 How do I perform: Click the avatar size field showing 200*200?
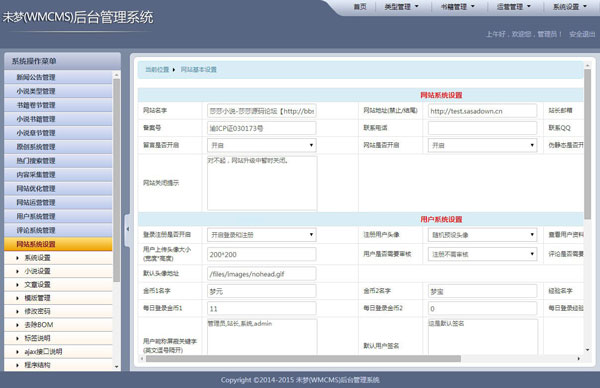click(x=262, y=254)
